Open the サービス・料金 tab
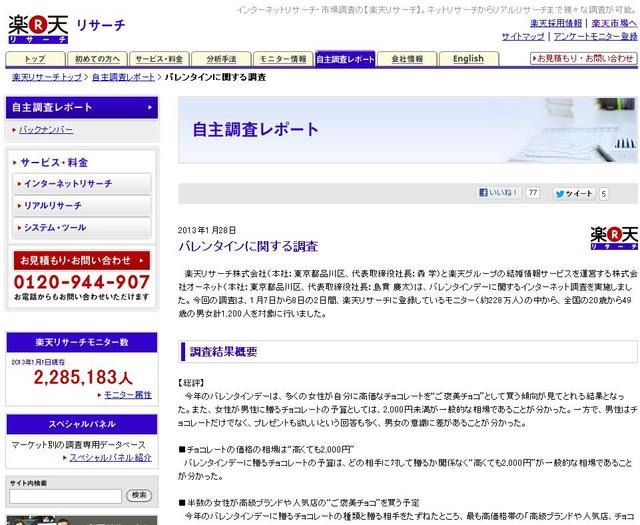The width and height of the screenshot is (640, 525). coord(159,59)
